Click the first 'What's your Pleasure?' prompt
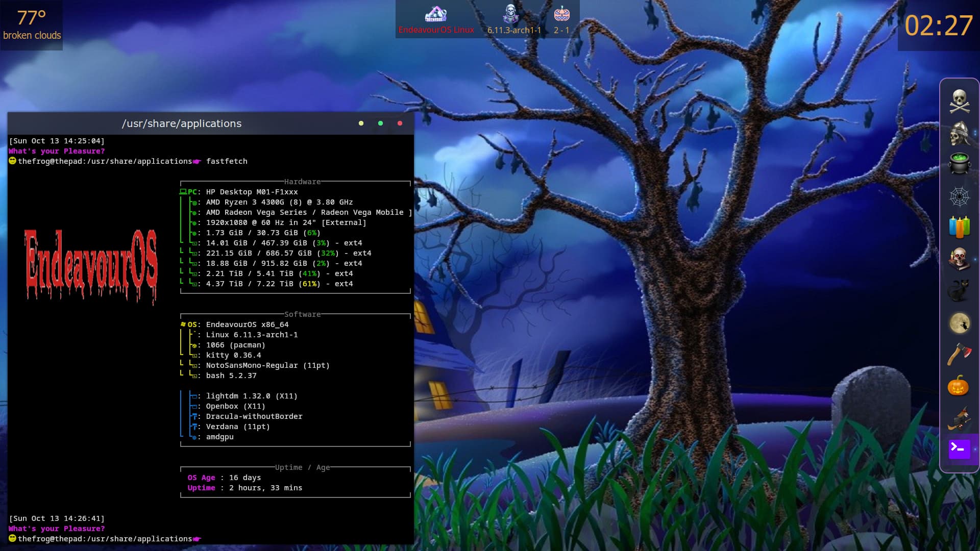 click(x=57, y=151)
